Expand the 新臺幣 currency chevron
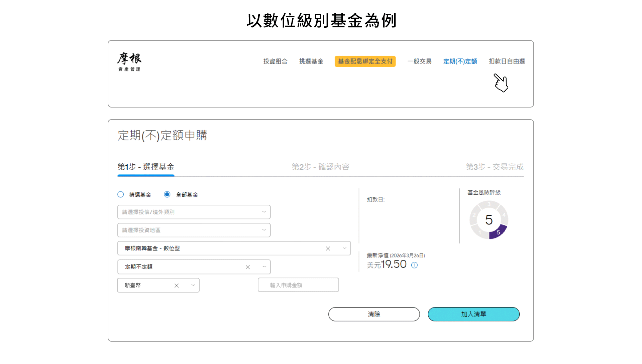Screen dimensions: 642x364 click(x=193, y=285)
